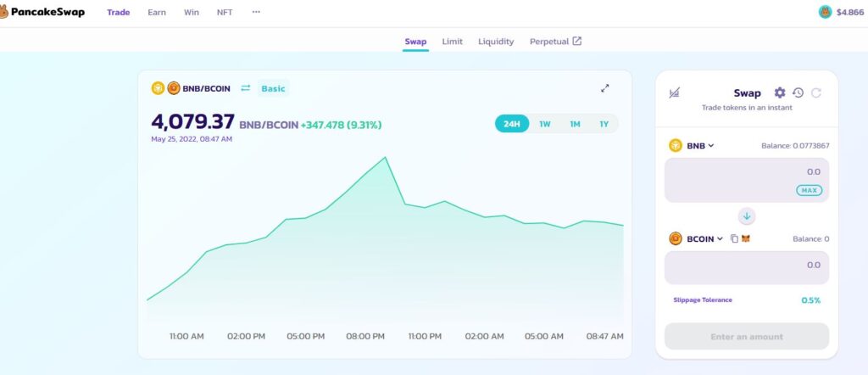Click the BCOIN coin icon in swap panel
Screen dimensions: 868x375
coord(676,238)
